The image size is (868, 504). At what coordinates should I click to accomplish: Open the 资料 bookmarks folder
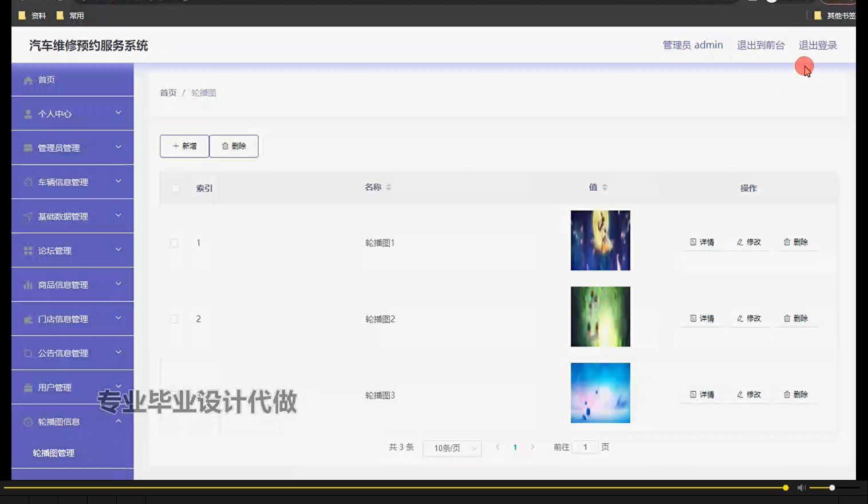click(x=32, y=15)
